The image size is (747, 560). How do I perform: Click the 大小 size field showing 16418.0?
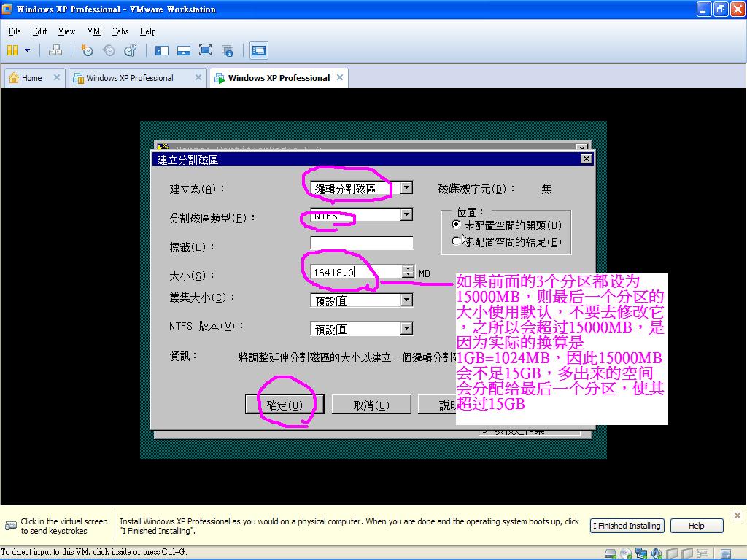point(356,273)
